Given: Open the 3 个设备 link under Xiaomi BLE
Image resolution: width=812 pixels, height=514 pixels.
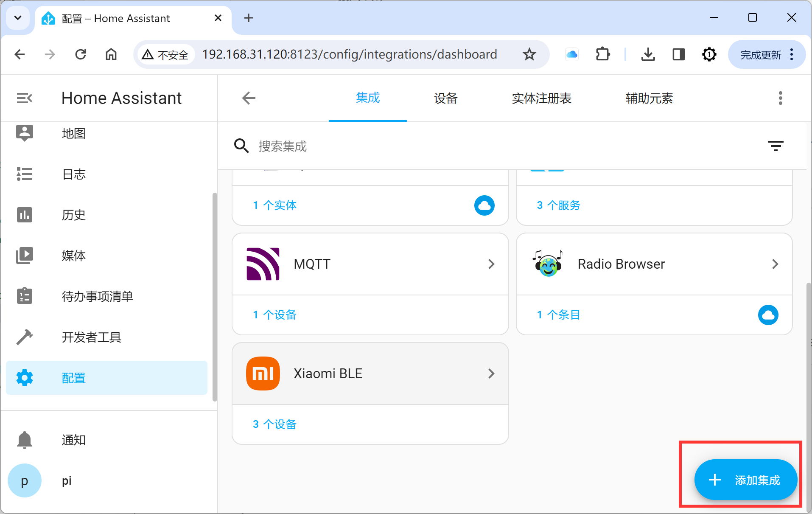Looking at the screenshot, I should tap(274, 424).
